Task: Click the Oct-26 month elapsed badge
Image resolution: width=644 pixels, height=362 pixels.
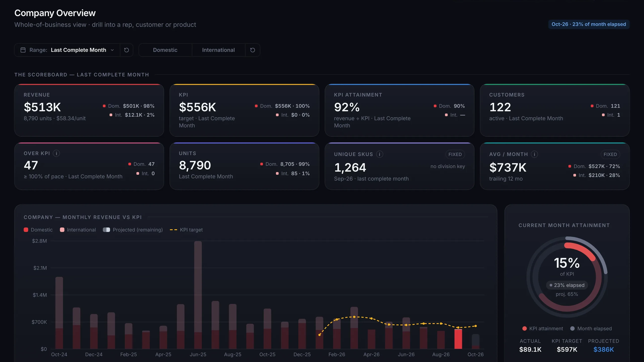Action: coord(589,24)
